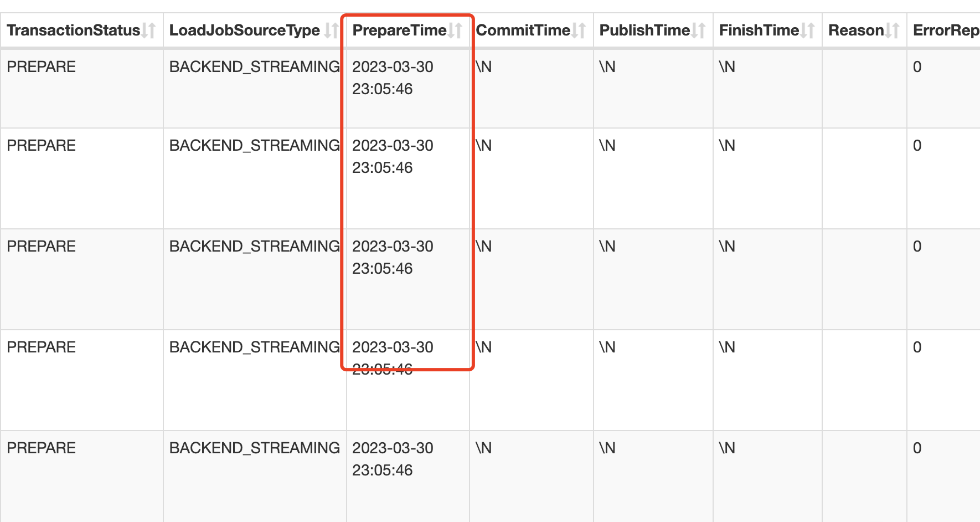
Task: Select the first row's FinishTime \N value
Action: pyautogui.click(x=727, y=67)
